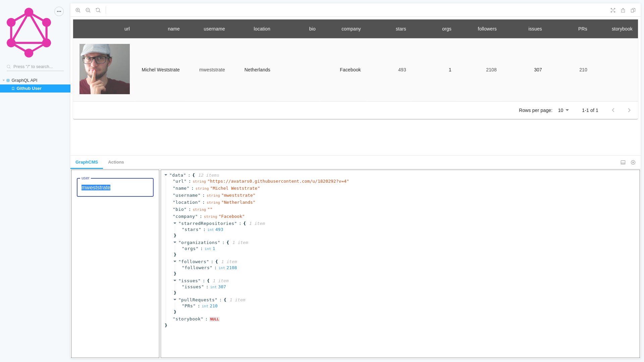
Task: Close the addons panel with X icon
Action: (633, 163)
